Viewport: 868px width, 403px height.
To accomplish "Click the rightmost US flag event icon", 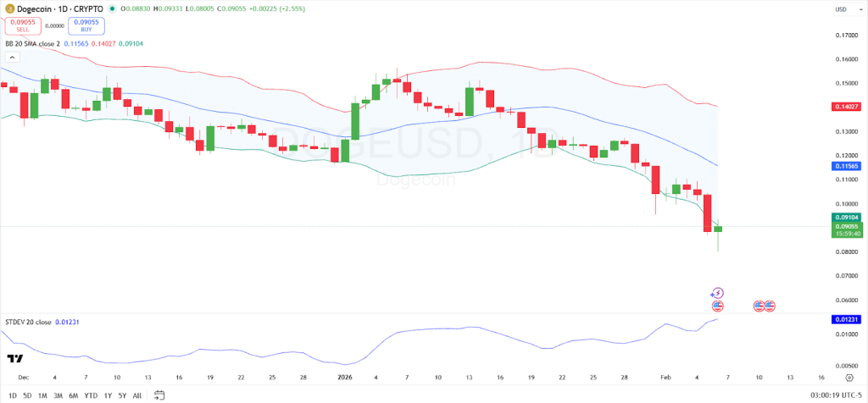I will coord(770,305).
